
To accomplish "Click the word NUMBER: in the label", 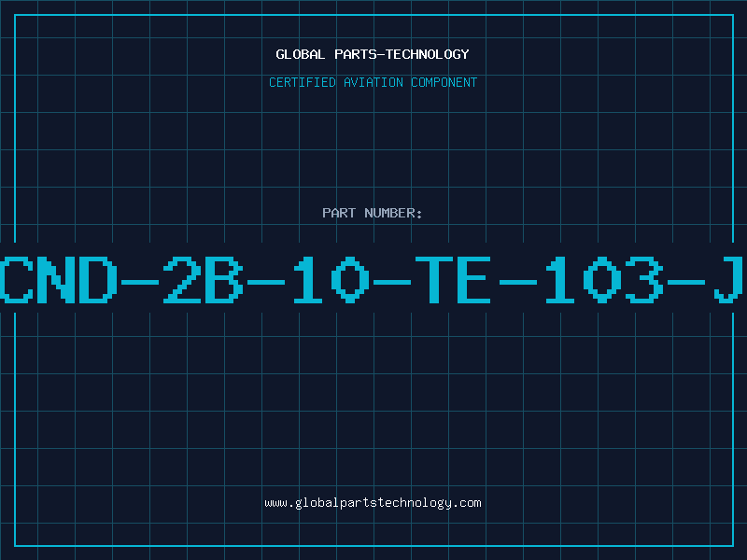I will (393, 213).
